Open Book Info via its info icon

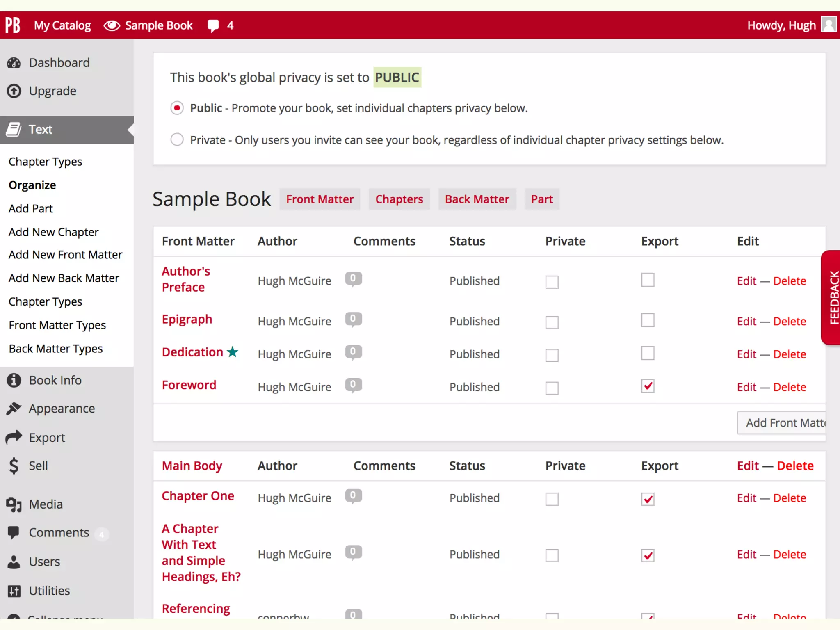14,380
